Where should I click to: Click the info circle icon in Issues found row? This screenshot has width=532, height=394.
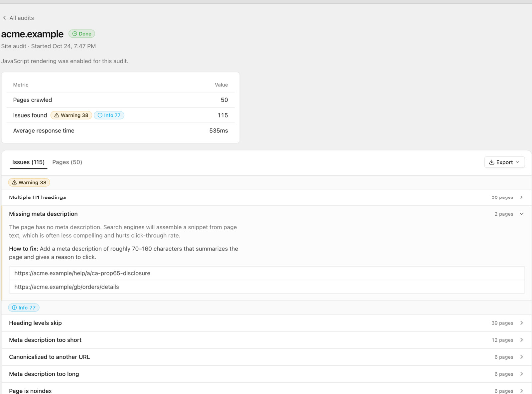100,115
